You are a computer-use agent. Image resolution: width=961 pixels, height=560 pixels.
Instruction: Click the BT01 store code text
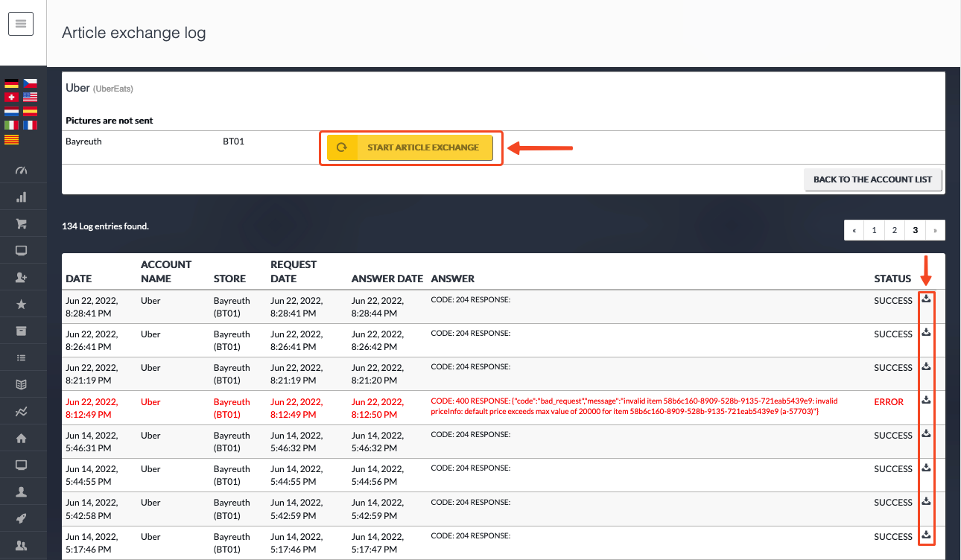tap(233, 141)
